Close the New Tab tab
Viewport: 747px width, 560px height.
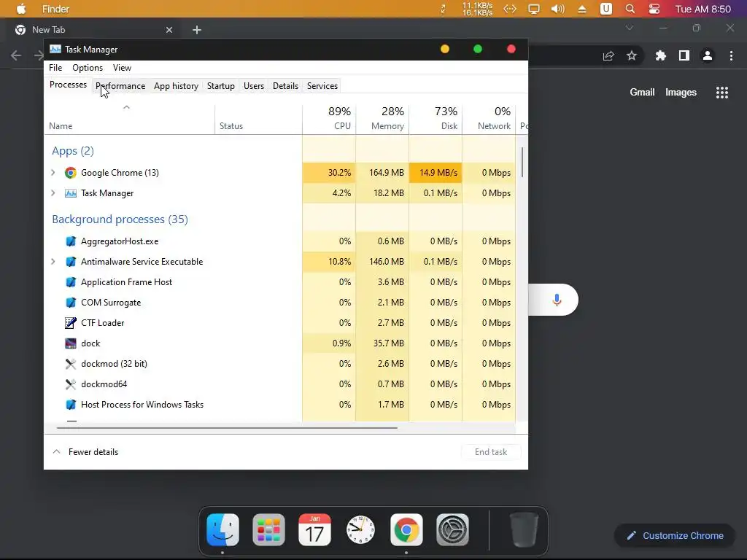tap(169, 30)
